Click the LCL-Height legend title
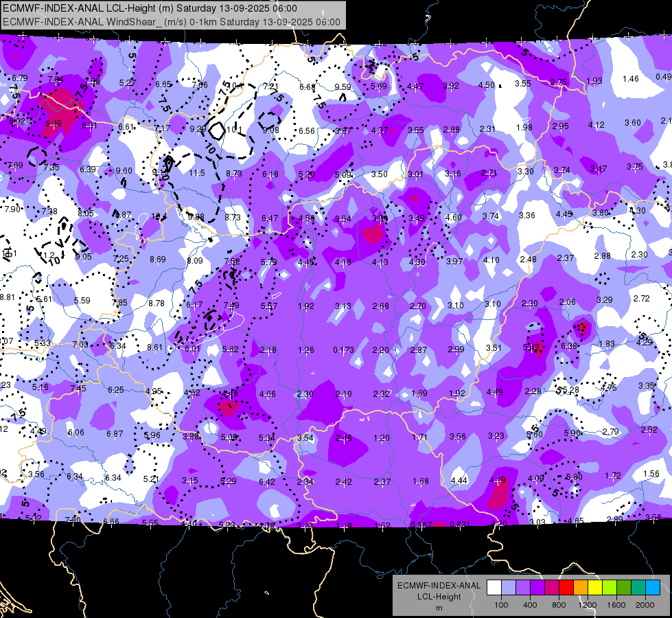The width and height of the screenshot is (672, 618). pyautogui.click(x=439, y=597)
